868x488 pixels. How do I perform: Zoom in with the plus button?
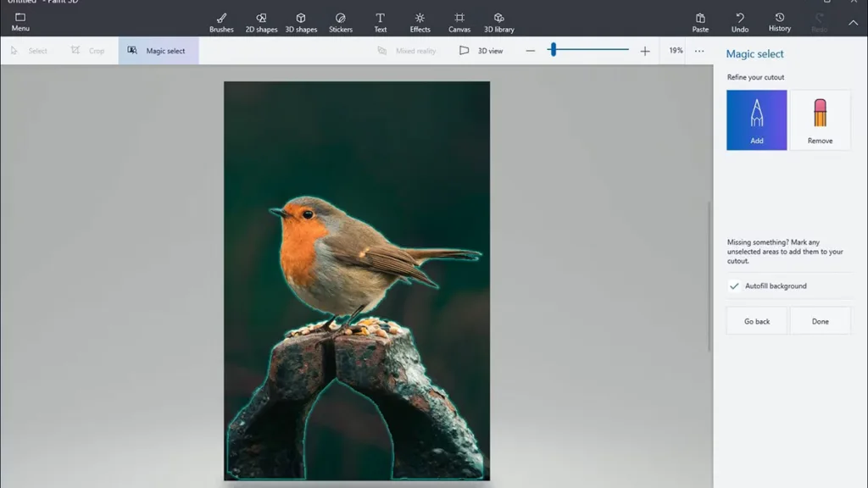point(645,51)
